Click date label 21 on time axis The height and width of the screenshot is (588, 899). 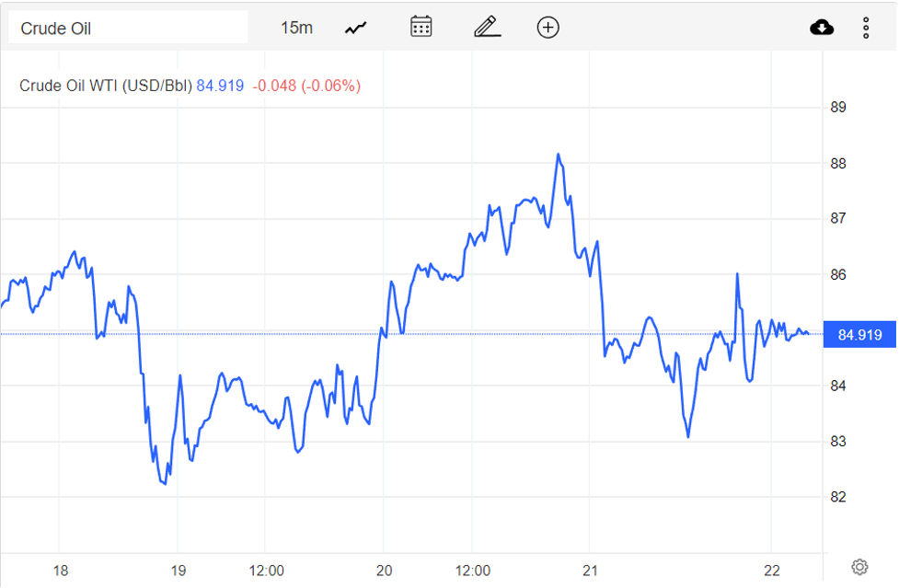point(591,571)
